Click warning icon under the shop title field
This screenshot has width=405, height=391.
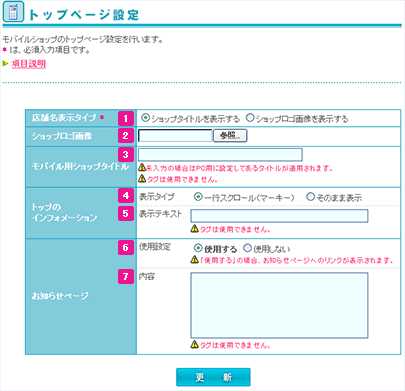pos(142,179)
